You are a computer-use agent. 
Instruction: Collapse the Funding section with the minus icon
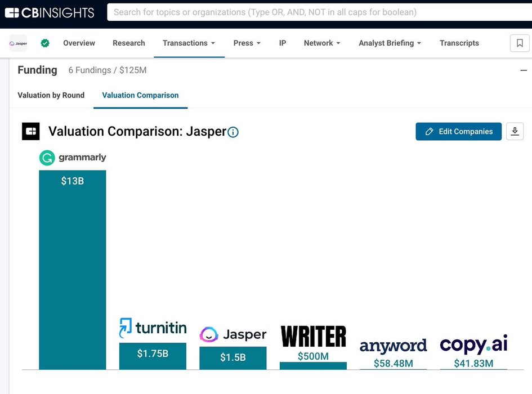coord(524,70)
